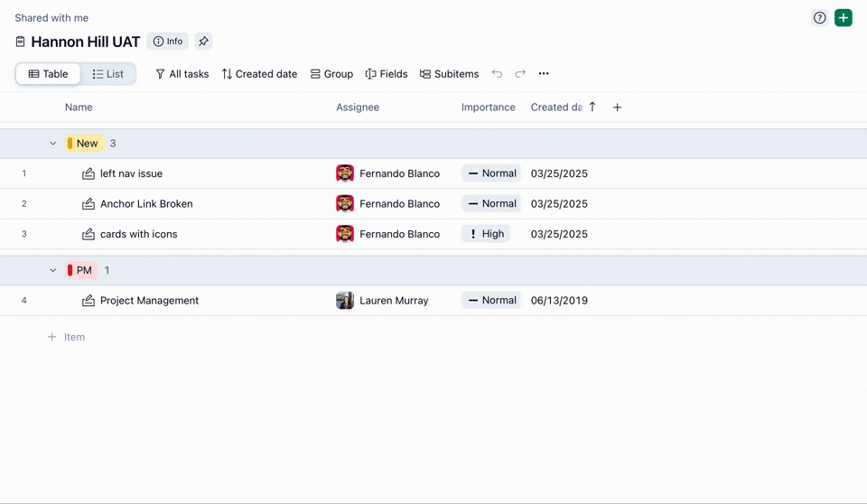The width and height of the screenshot is (867, 504).
Task: Click the yellow New status label
Action: pos(83,144)
